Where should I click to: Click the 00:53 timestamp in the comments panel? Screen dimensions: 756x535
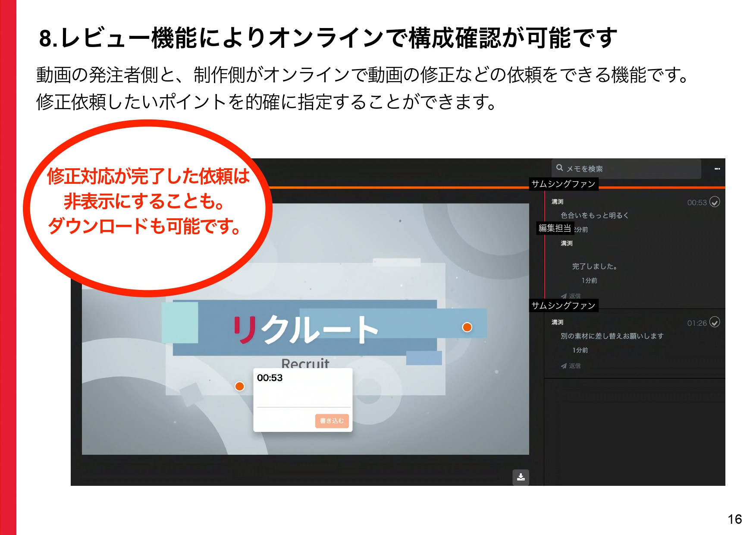click(698, 202)
